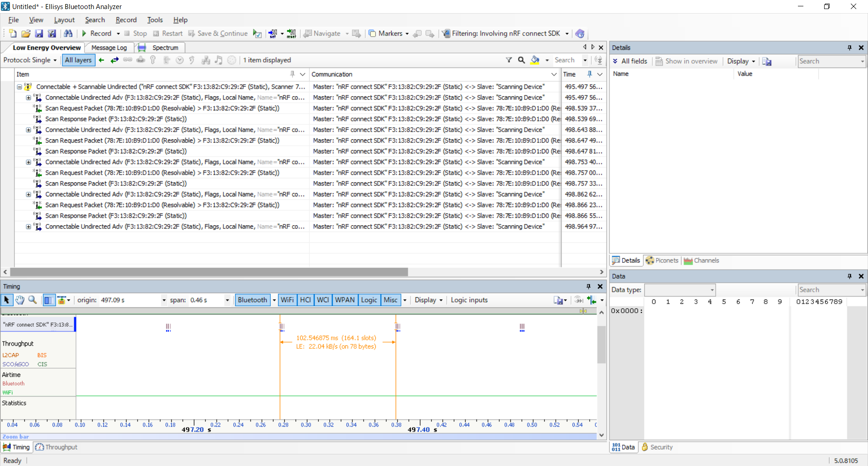868x466 pixels.
Task: Click the highlight color bucket icon
Action: pos(535,60)
